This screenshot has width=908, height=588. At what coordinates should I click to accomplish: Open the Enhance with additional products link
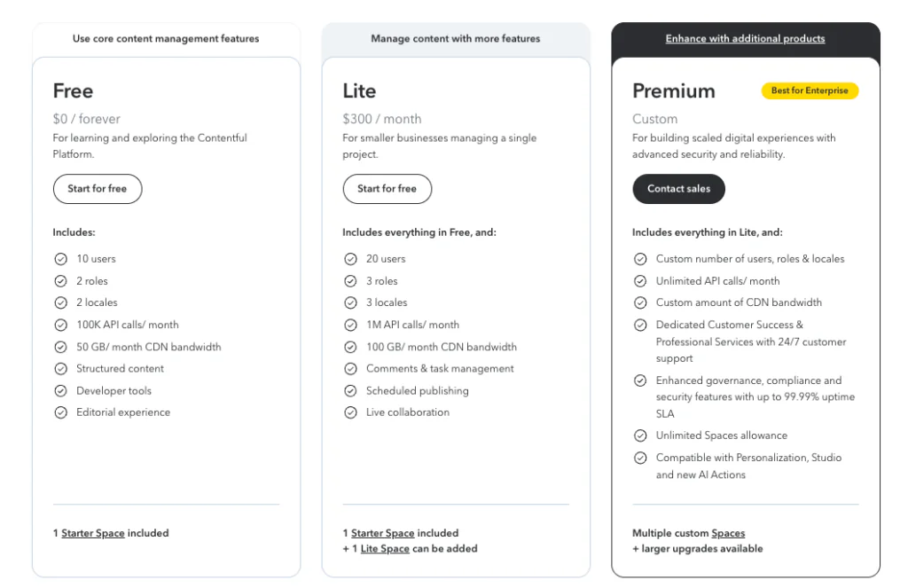pyautogui.click(x=745, y=38)
